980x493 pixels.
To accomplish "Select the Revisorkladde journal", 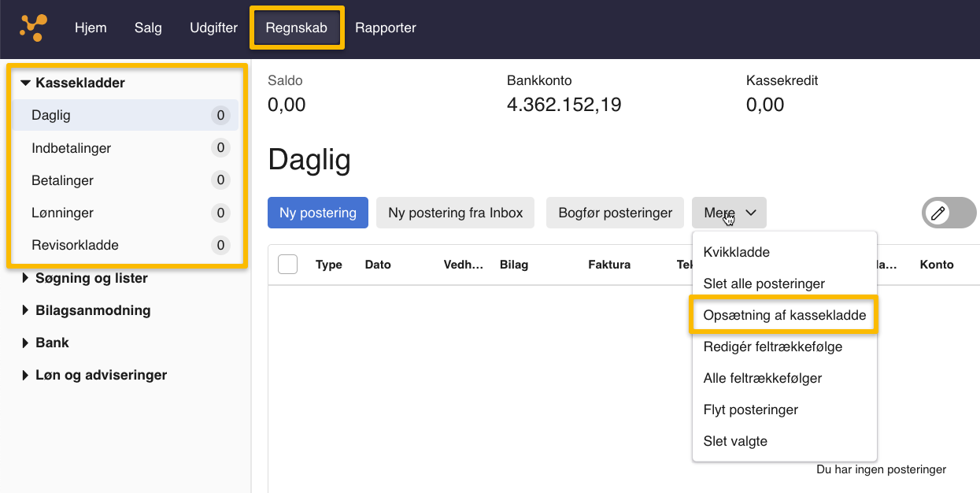I will [x=75, y=245].
